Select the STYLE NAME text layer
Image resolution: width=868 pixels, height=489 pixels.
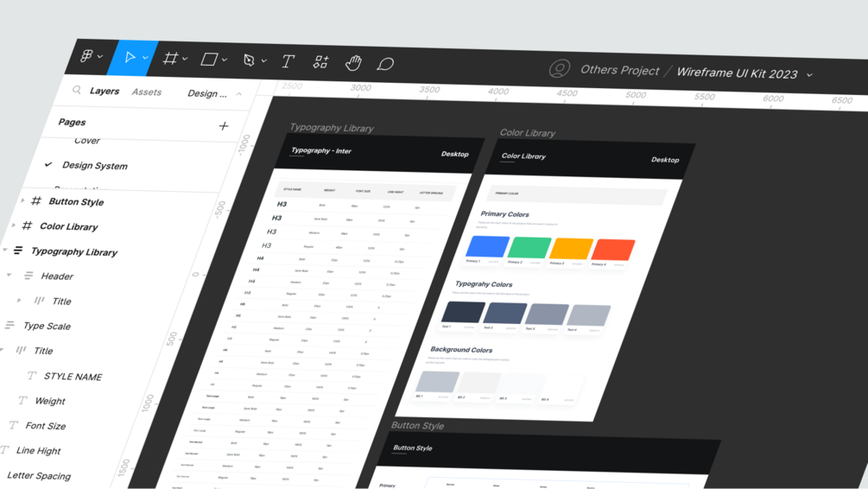[x=73, y=377]
